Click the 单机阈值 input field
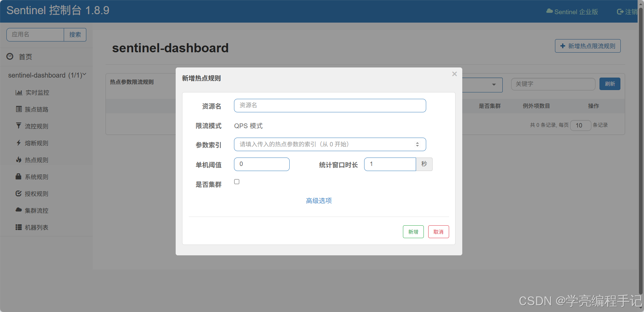The height and width of the screenshot is (312, 644). [x=262, y=164]
